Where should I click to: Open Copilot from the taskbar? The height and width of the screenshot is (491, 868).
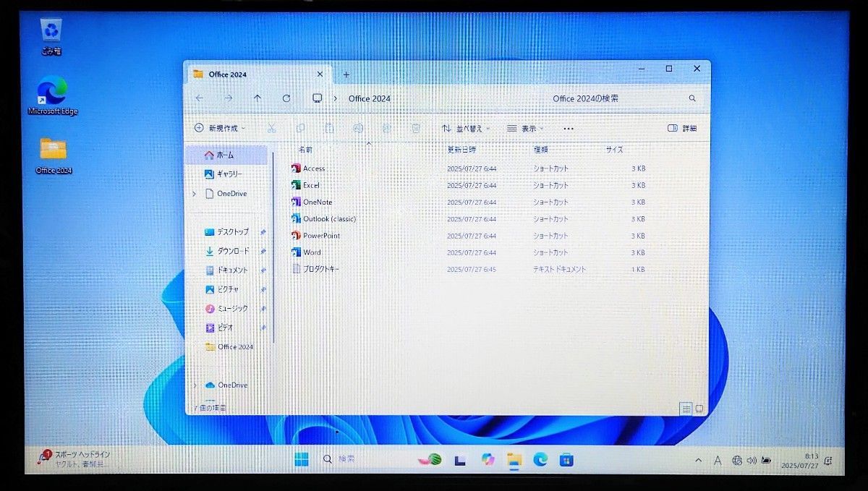[488, 459]
